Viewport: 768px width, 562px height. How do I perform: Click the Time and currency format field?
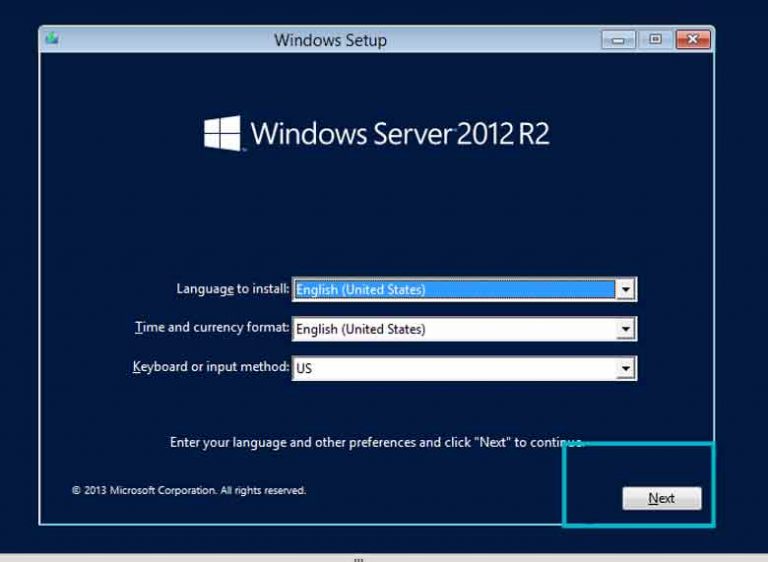coord(464,329)
